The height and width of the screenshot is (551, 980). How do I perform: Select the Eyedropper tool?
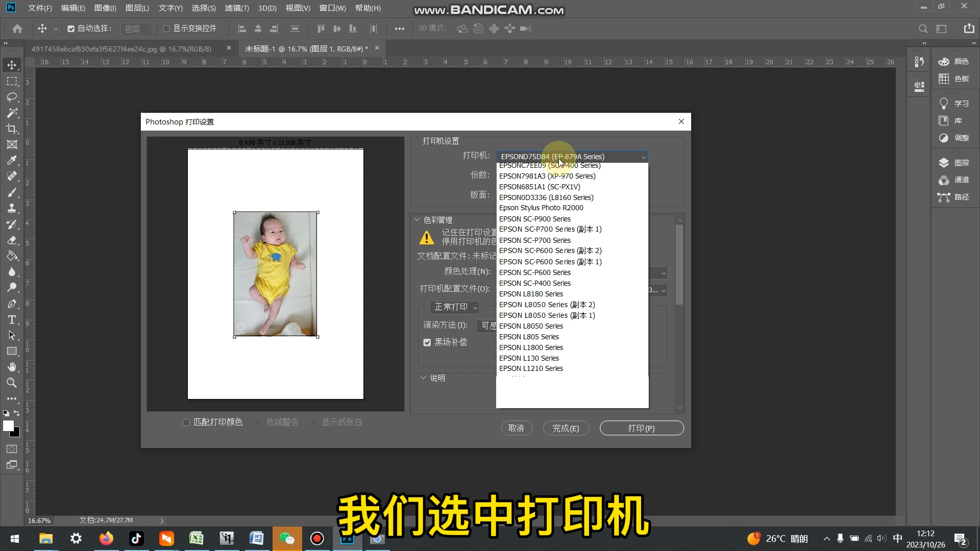tap(12, 160)
